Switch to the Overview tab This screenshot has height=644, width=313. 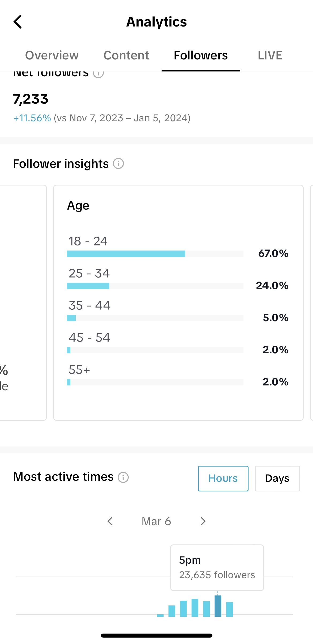click(x=52, y=55)
